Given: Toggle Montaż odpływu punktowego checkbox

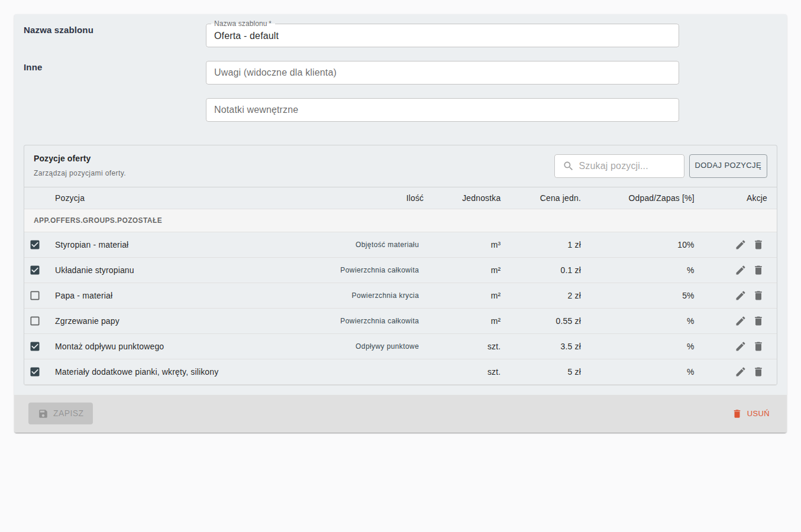Looking at the screenshot, I should click(x=35, y=346).
